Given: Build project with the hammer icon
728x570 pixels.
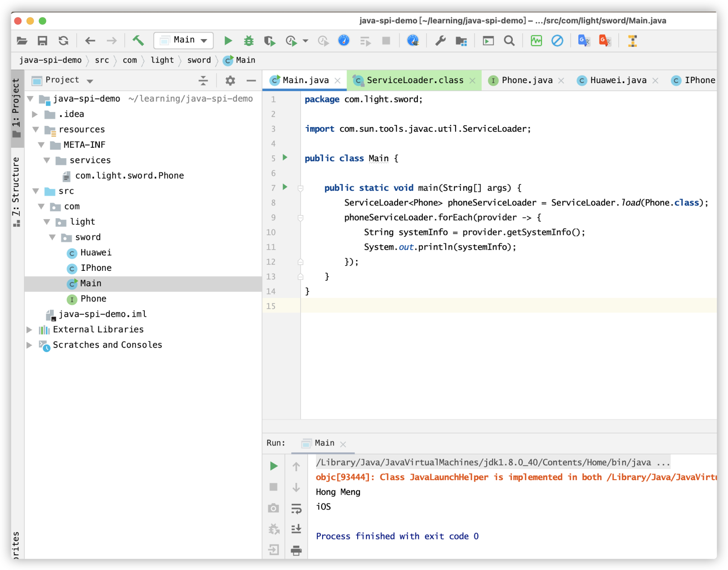Looking at the screenshot, I should pos(138,41).
